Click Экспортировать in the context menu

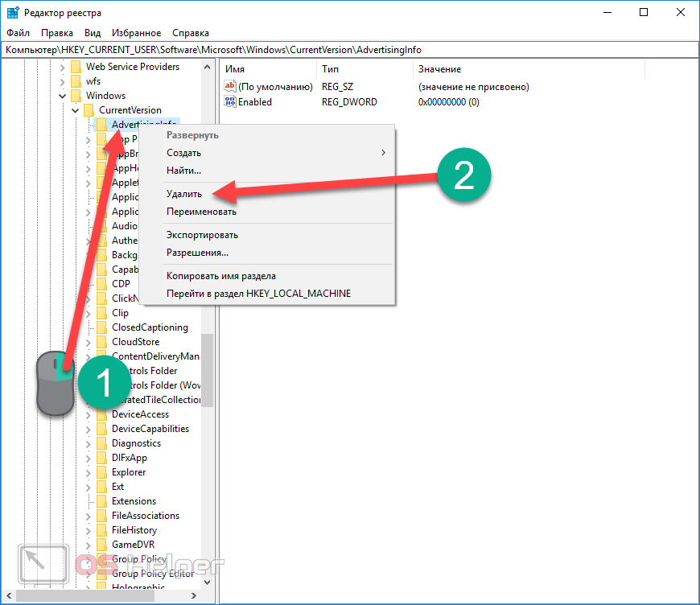[202, 235]
